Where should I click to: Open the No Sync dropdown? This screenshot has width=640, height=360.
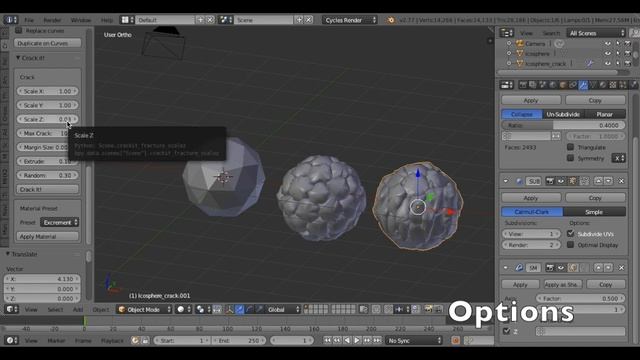click(414, 340)
